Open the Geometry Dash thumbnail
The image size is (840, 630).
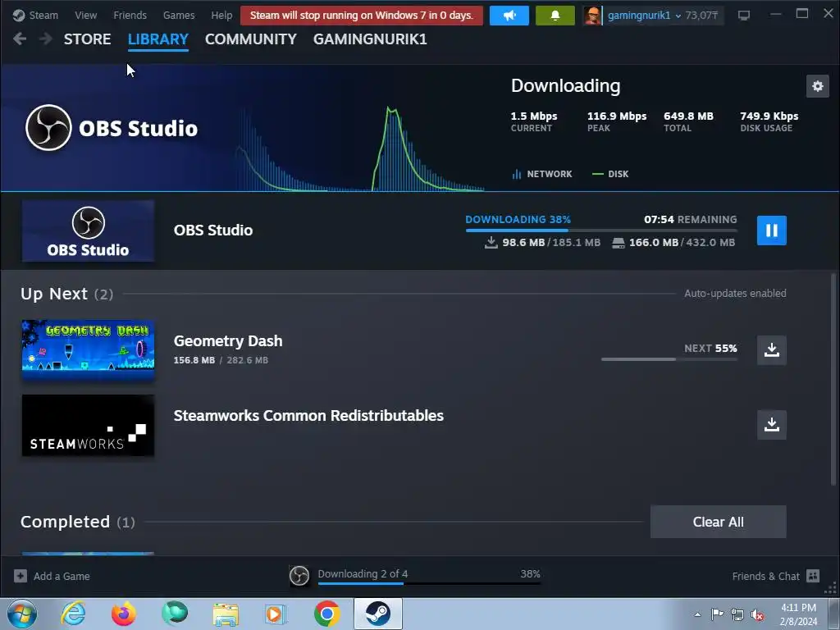click(x=88, y=350)
